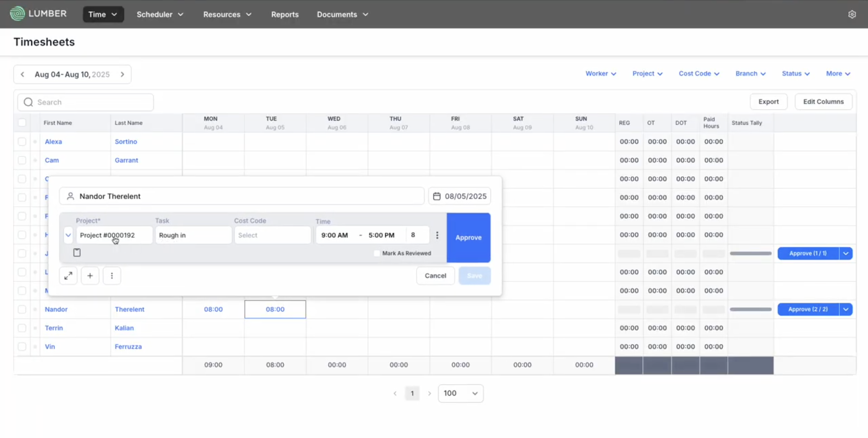Open the notes clipboard icon in entry
This screenshot has height=438, width=868.
click(x=77, y=253)
